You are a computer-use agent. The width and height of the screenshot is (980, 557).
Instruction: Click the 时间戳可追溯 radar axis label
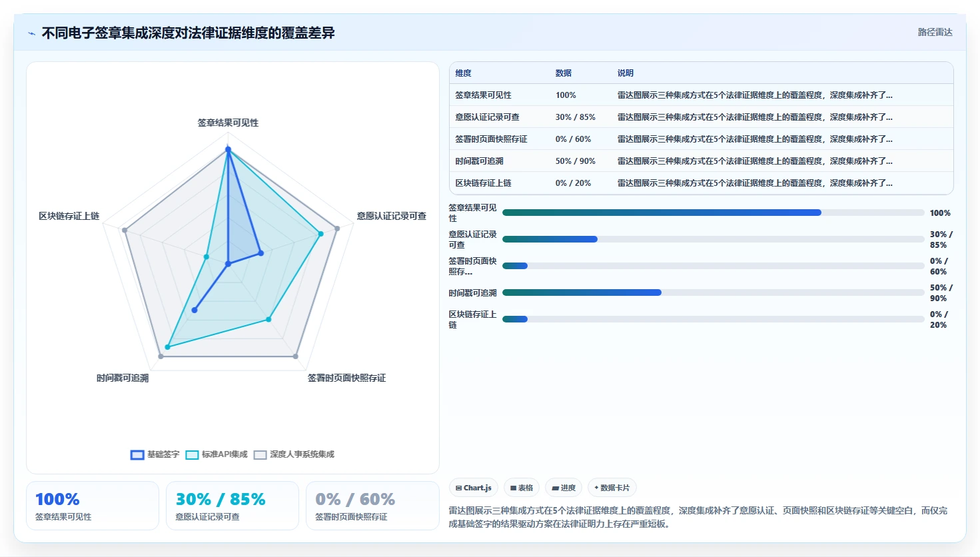pyautogui.click(x=123, y=378)
